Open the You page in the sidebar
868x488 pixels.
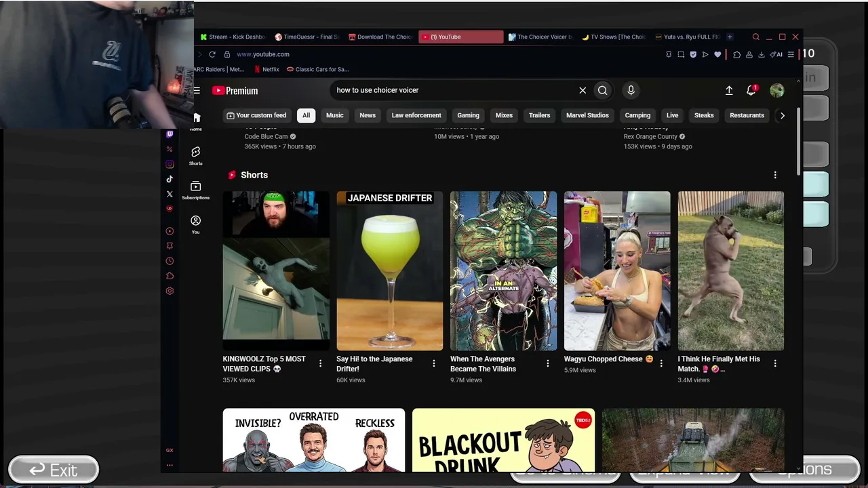(196, 224)
